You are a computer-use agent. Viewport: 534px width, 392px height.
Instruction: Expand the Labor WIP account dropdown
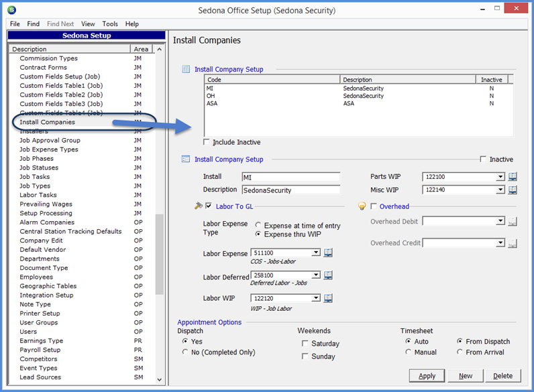316,298
